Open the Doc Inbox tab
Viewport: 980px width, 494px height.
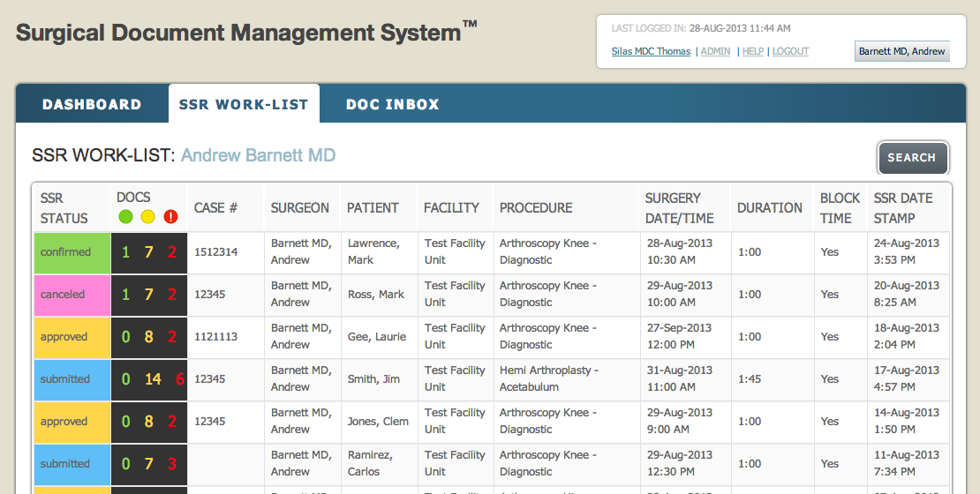click(392, 104)
